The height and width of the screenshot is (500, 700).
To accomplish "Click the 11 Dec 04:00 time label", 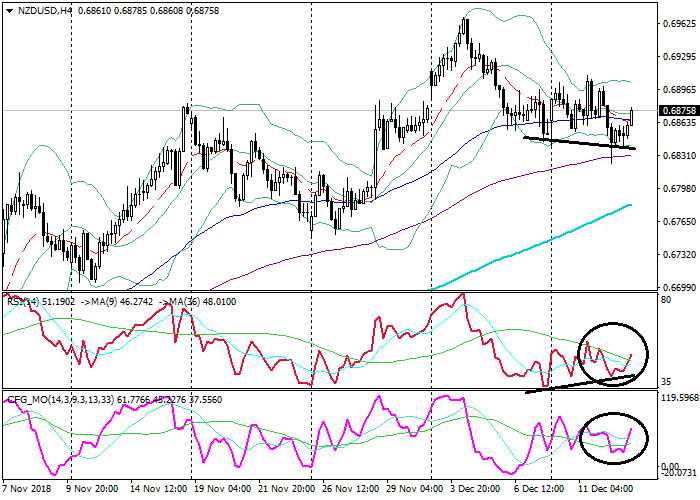I will tap(610, 491).
